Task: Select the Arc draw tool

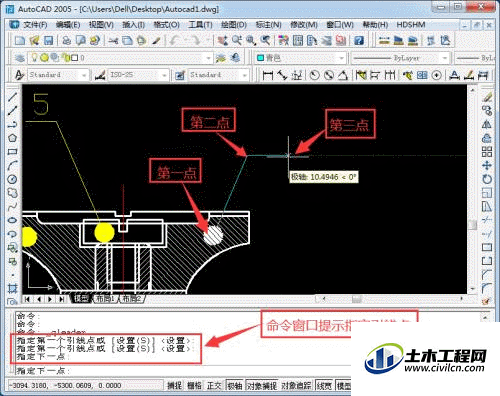Action: click(x=12, y=165)
